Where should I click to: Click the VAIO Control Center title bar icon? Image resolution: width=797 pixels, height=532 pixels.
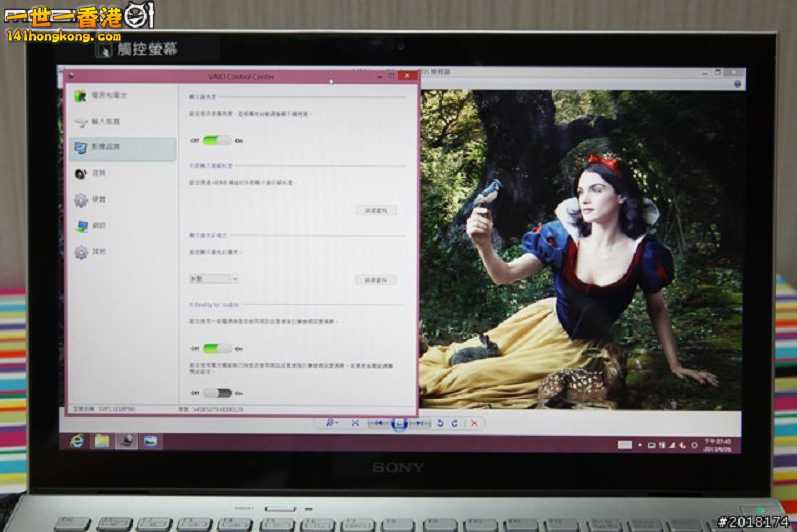tap(71, 77)
